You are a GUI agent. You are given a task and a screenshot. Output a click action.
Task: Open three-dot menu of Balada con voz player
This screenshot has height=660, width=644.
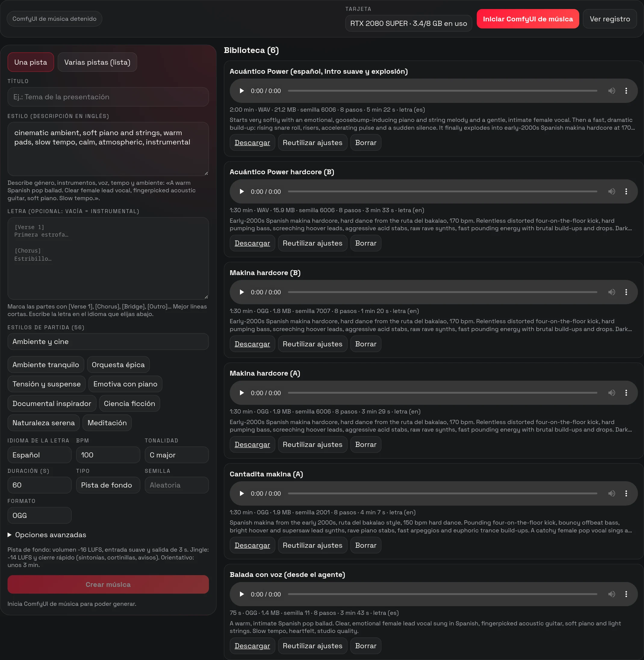tap(626, 594)
